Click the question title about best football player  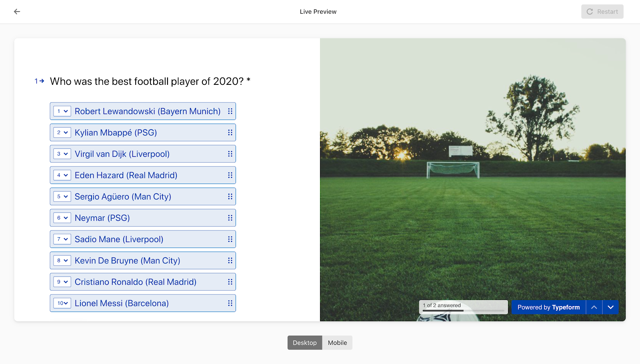pos(150,81)
